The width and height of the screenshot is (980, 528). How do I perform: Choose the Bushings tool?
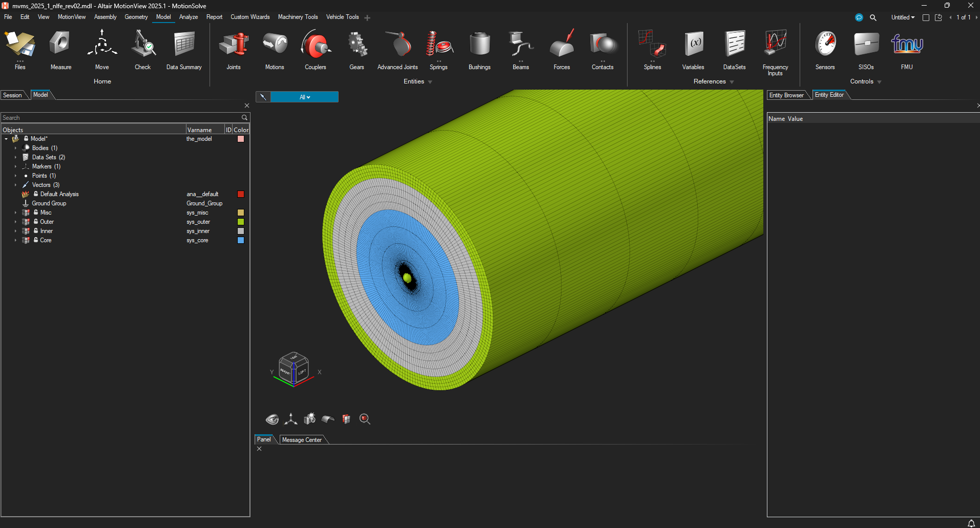[479, 50]
